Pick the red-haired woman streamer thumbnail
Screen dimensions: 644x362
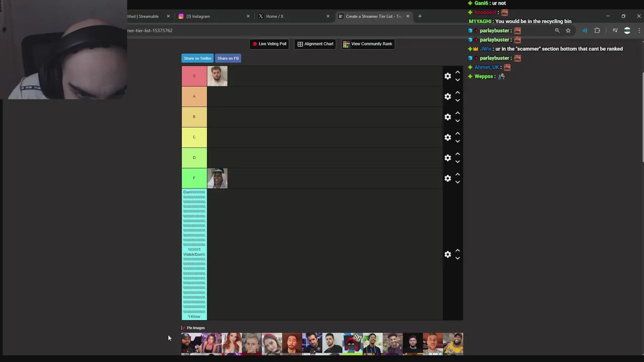pos(232,343)
